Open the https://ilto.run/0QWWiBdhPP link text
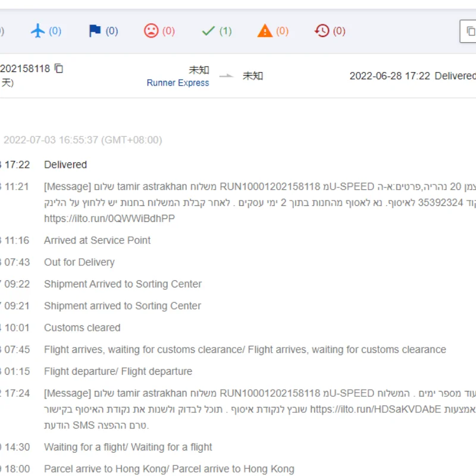This screenshot has width=476, height=476. [109, 218]
